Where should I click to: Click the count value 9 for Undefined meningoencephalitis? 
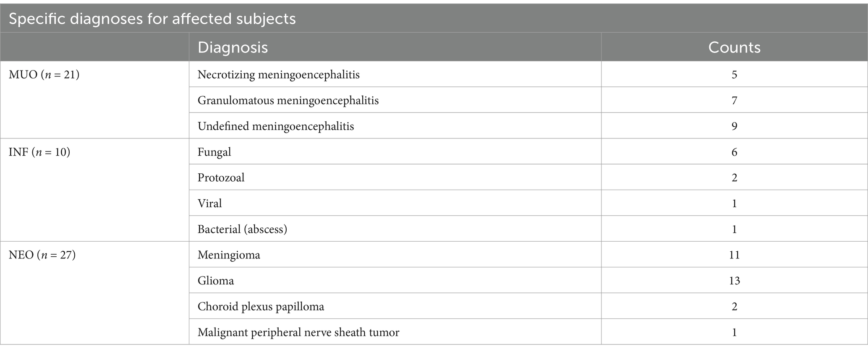click(734, 126)
